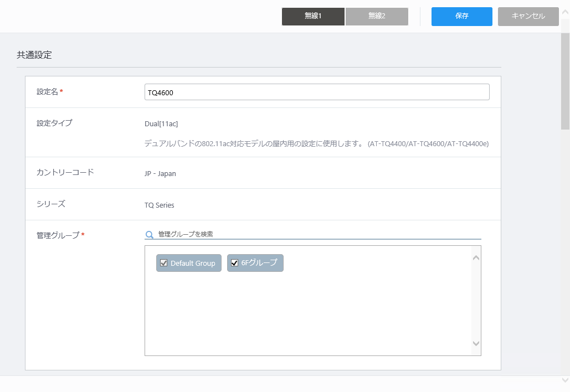The image size is (570, 392).
Task: Click the TQ Series value
Action: 160,205
